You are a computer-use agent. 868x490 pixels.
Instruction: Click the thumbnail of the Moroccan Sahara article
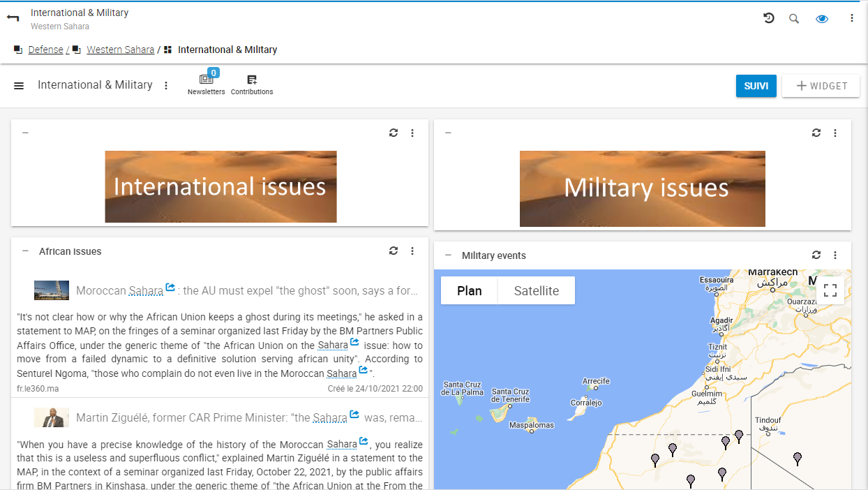(52, 290)
